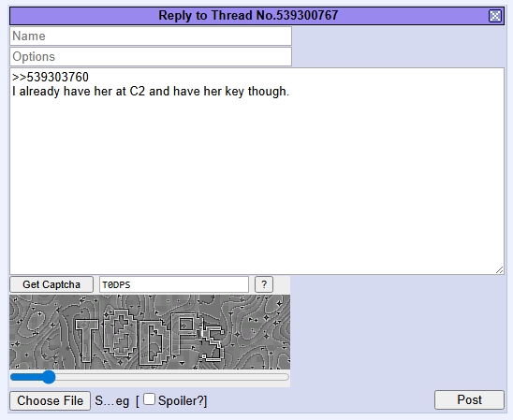The width and height of the screenshot is (513, 420).
Task: Select the captcha answer field containing T0DPS
Action: pyautogui.click(x=174, y=284)
